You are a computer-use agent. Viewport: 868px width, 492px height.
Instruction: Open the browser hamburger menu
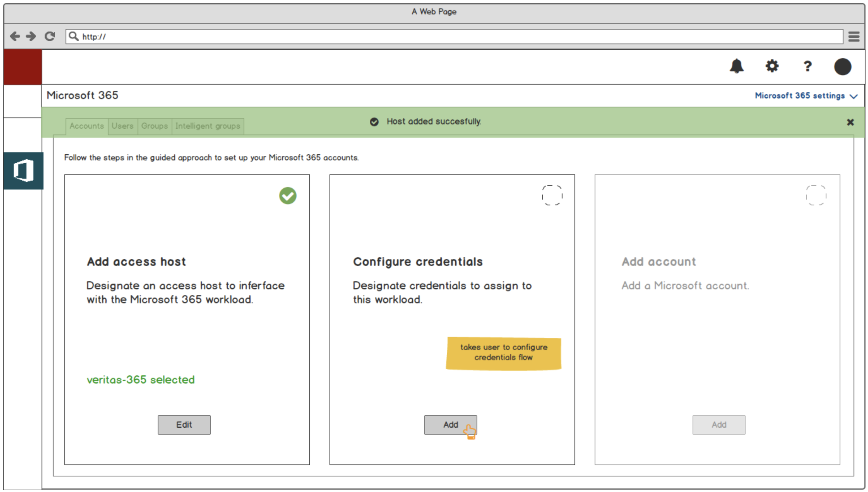pyautogui.click(x=854, y=36)
